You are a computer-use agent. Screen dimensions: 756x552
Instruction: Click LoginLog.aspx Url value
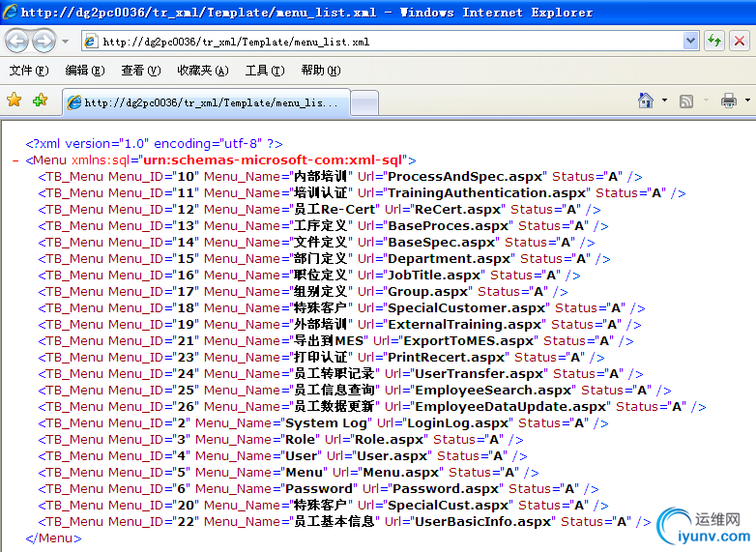click(x=457, y=422)
